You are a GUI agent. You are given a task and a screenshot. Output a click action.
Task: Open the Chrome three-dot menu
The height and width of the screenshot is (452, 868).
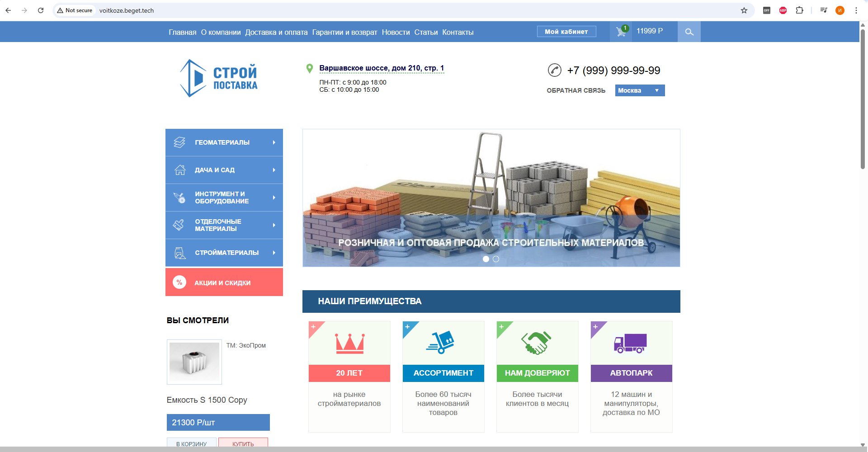pos(856,10)
